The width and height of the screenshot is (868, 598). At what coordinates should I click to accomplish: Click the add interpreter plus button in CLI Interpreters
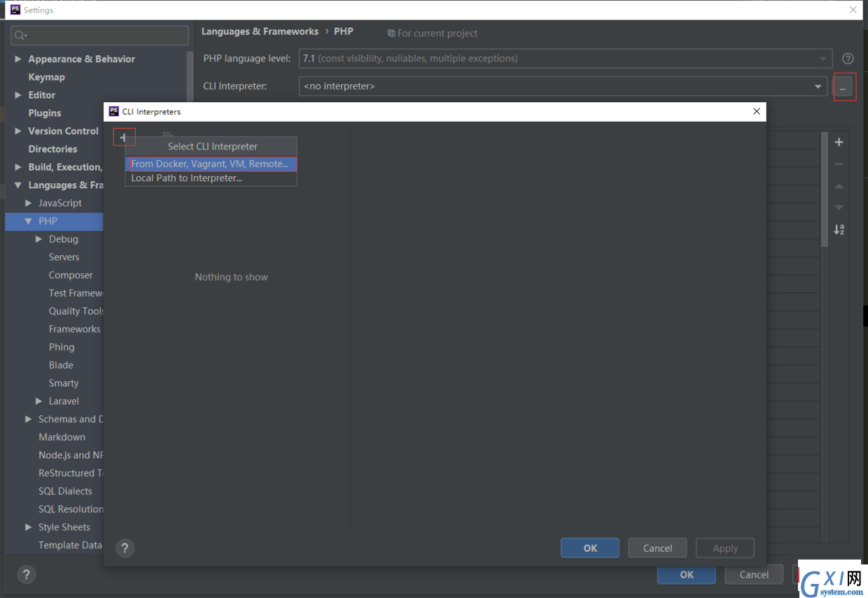pos(124,137)
